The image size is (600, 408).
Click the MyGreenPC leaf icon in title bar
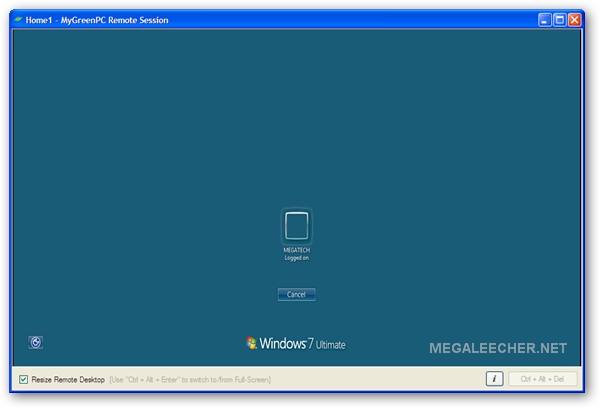(18, 20)
